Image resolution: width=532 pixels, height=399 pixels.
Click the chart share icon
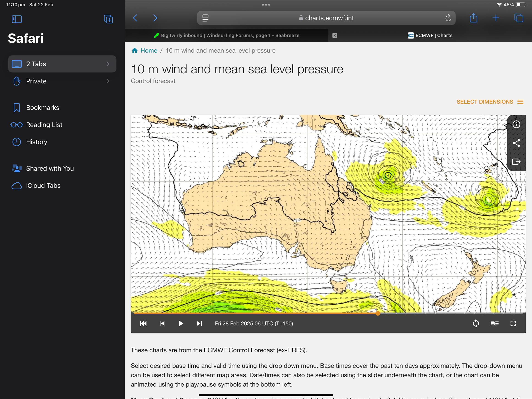(516, 143)
